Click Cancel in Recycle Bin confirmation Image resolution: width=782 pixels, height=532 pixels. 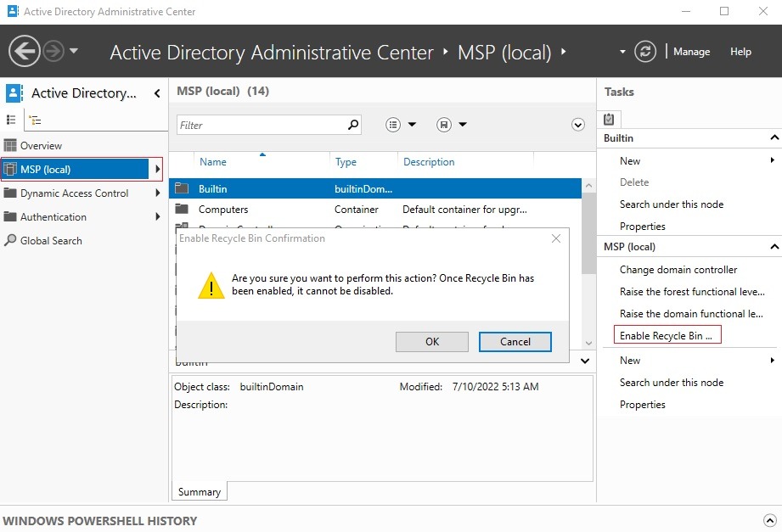point(515,342)
